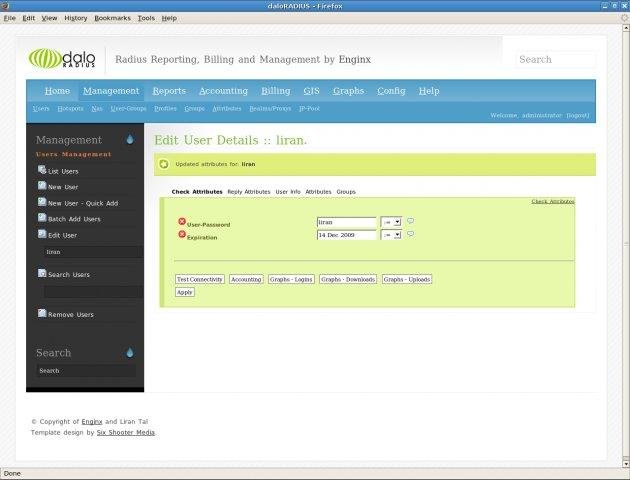Open the GIS section
The width and height of the screenshot is (630, 480).
tap(311, 91)
